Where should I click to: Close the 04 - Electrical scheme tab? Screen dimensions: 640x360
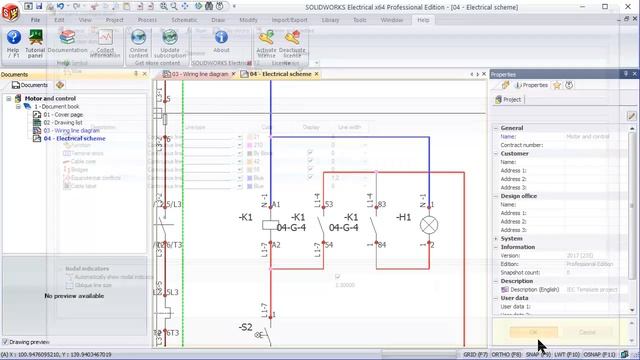click(x=316, y=74)
